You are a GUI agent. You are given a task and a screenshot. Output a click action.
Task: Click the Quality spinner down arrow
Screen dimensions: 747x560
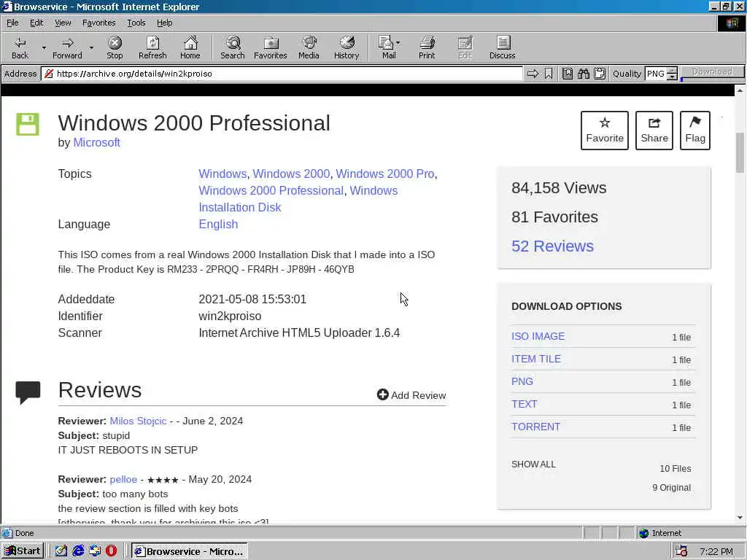672,77
